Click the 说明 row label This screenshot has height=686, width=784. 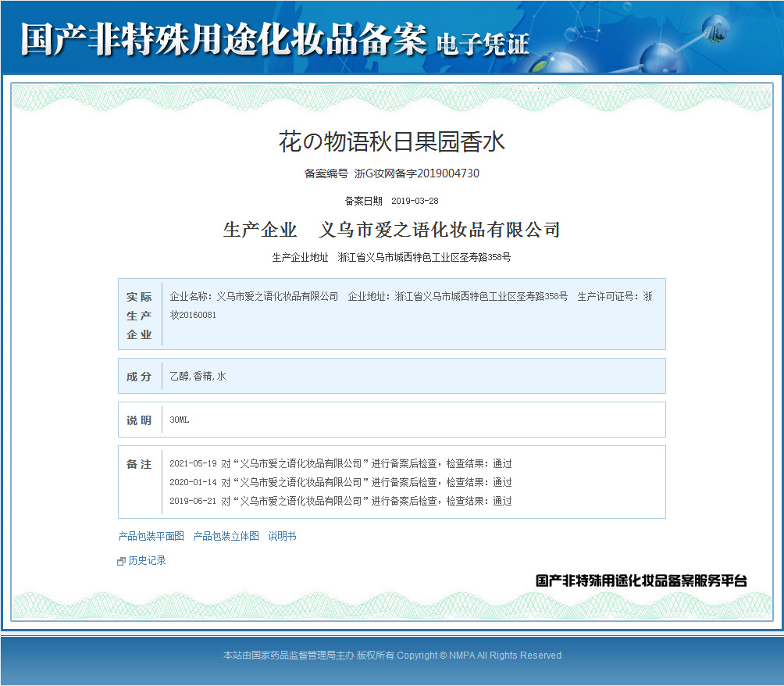tap(139, 420)
